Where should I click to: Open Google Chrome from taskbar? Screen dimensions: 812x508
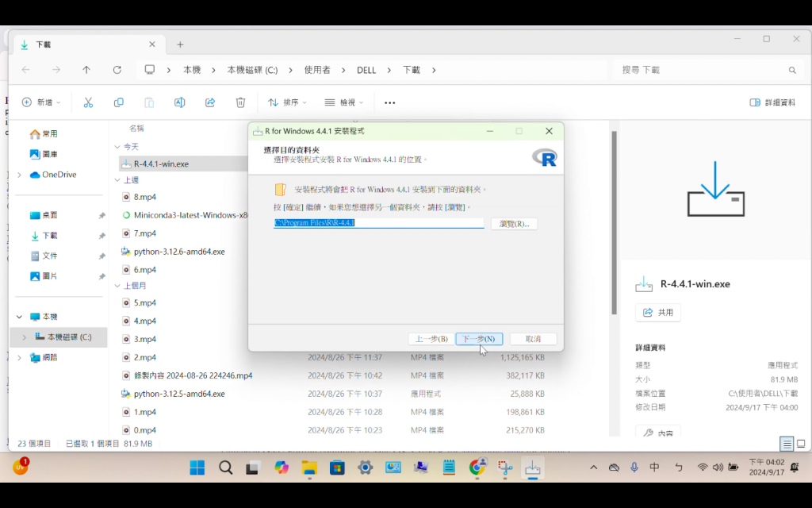pos(477,468)
